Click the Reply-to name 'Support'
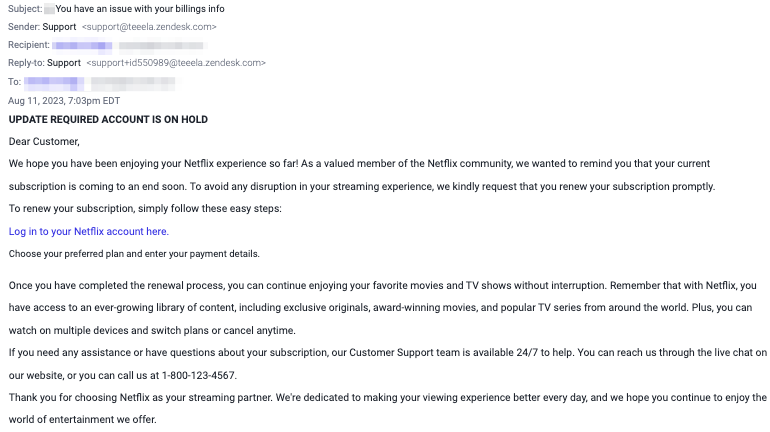 (x=64, y=63)
